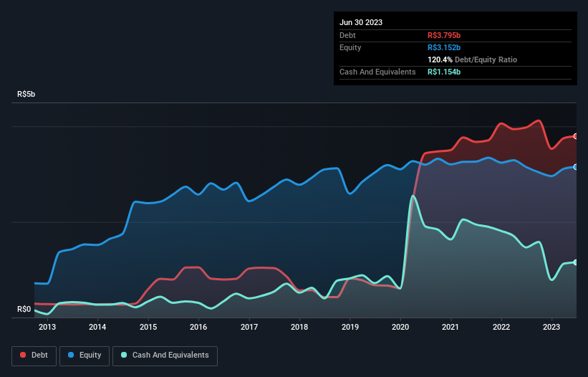Click the R$1.154b Cash value in tooltip
This screenshot has height=377, width=588.
[444, 72]
